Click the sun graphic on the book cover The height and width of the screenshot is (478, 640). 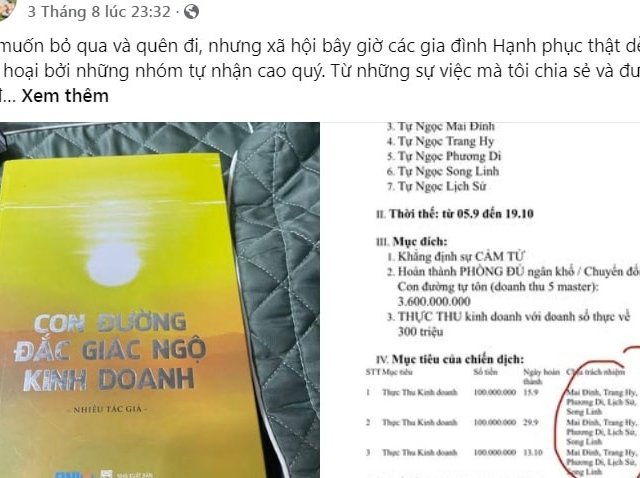pos(114,263)
